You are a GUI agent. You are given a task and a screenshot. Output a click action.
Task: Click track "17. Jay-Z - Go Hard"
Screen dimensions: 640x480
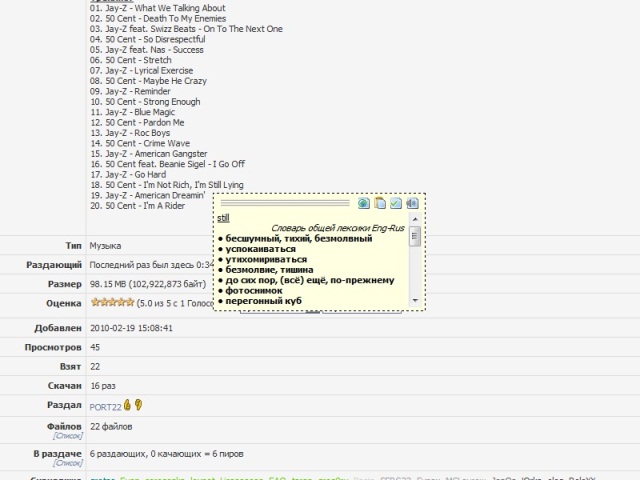pyautogui.click(x=128, y=175)
